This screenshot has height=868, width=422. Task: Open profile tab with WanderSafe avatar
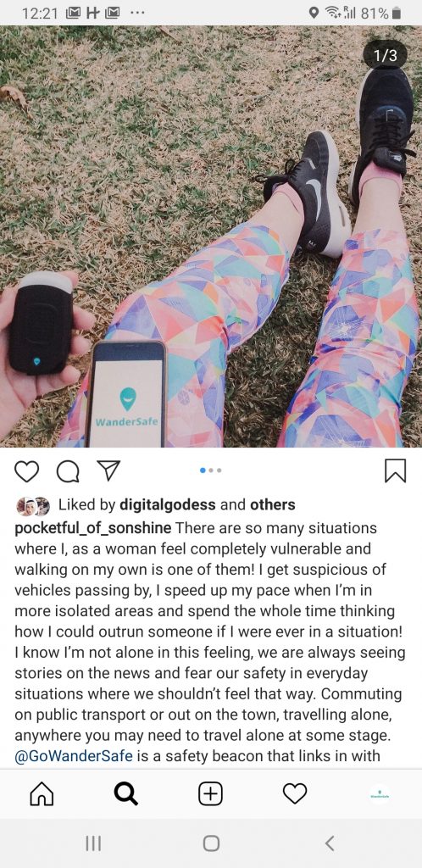tap(380, 793)
